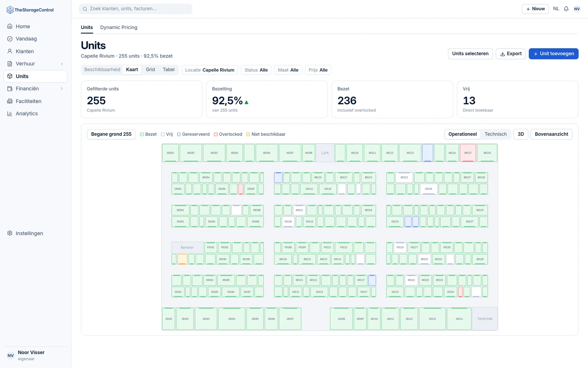Image resolution: width=588 pixels, height=368 pixels.
Task: Select the Grid view tab
Action: tap(150, 70)
